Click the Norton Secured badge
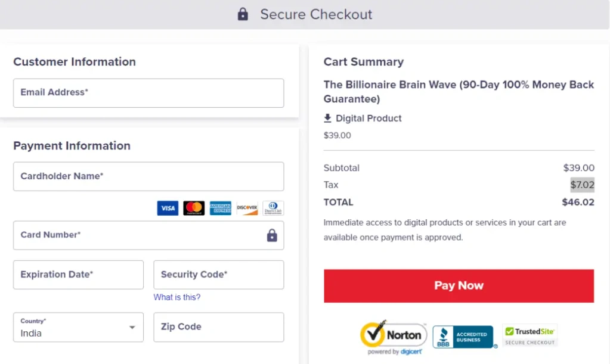Image resolution: width=610 pixels, height=364 pixels. tap(394, 337)
